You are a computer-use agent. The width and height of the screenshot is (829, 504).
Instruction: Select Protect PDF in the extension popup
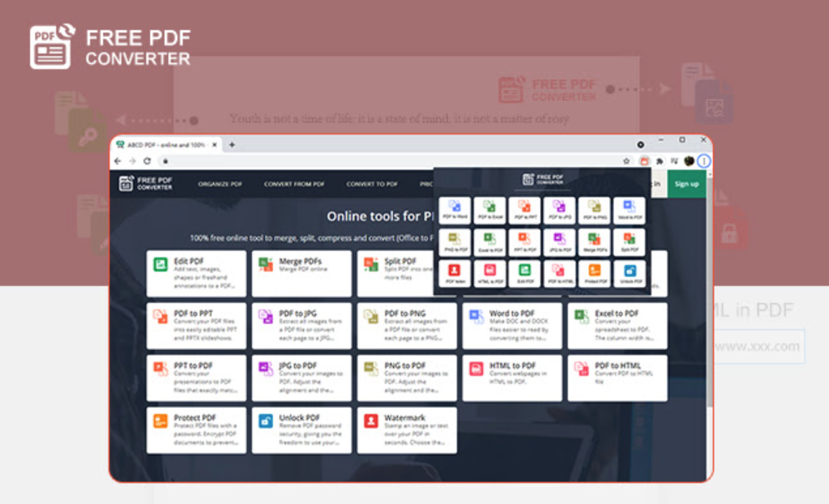pyautogui.click(x=594, y=274)
